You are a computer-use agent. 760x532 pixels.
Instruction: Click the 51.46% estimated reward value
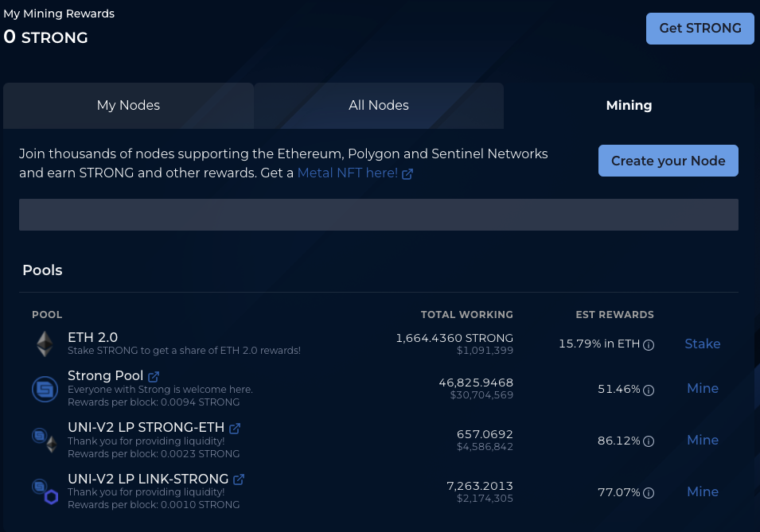(619, 389)
